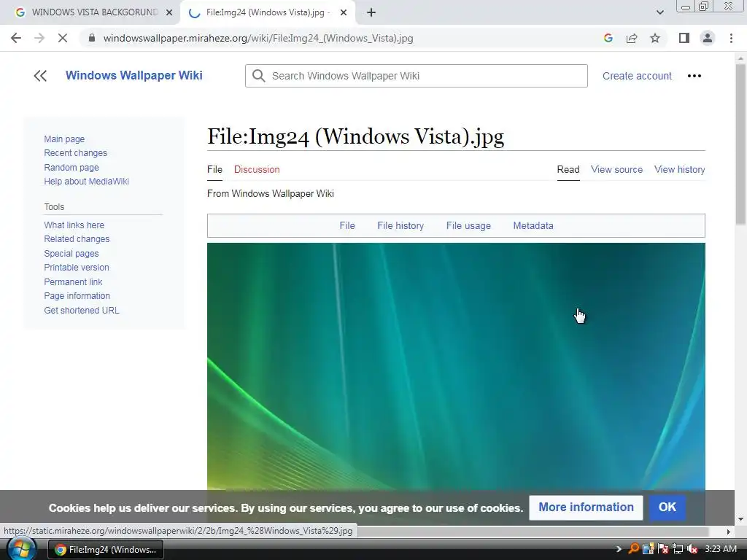This screenshot has width=747, height=560.
Task: Go back using the browser back arrow
Action: pyautogui.click(x=16, y=38)
